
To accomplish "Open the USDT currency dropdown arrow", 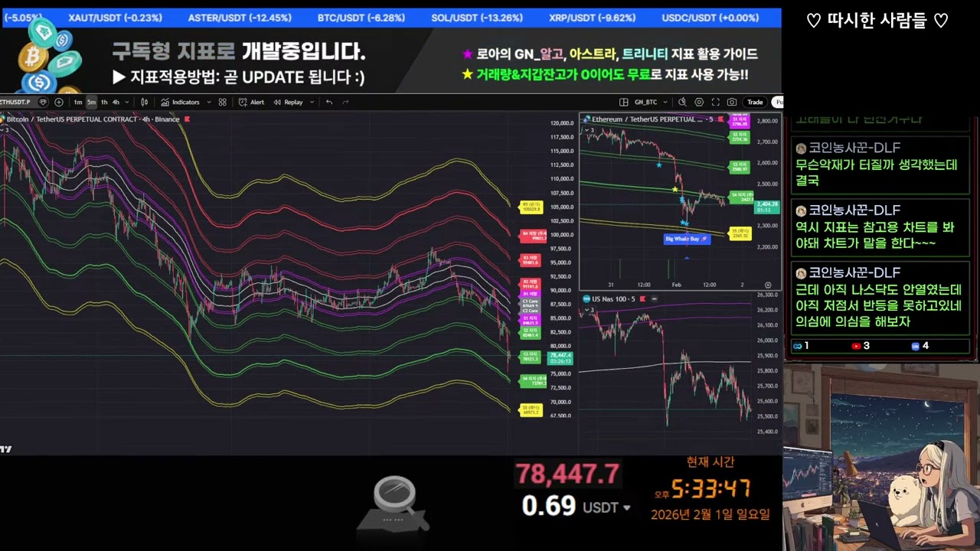I will pyautogui.click(x=626, y=507).
